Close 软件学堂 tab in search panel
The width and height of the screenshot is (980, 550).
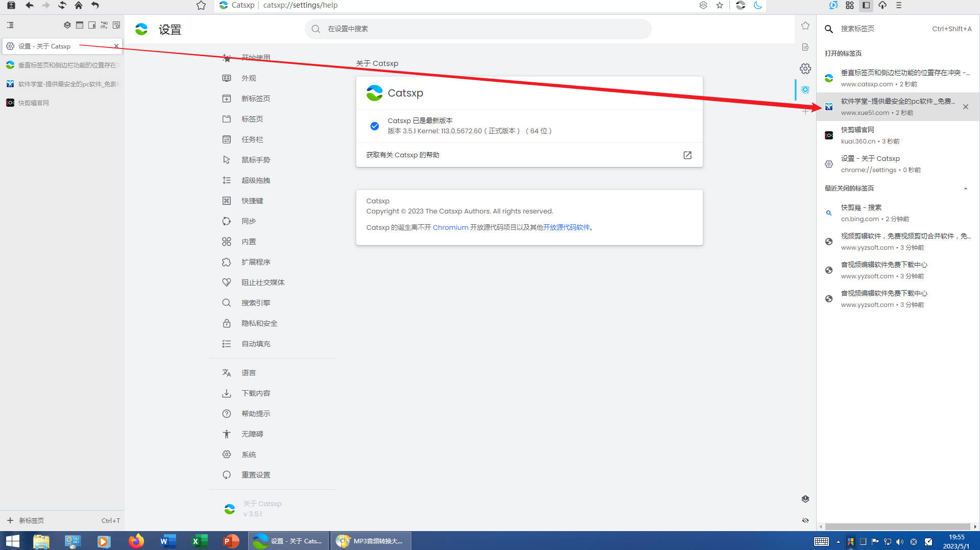click(966, 107)
